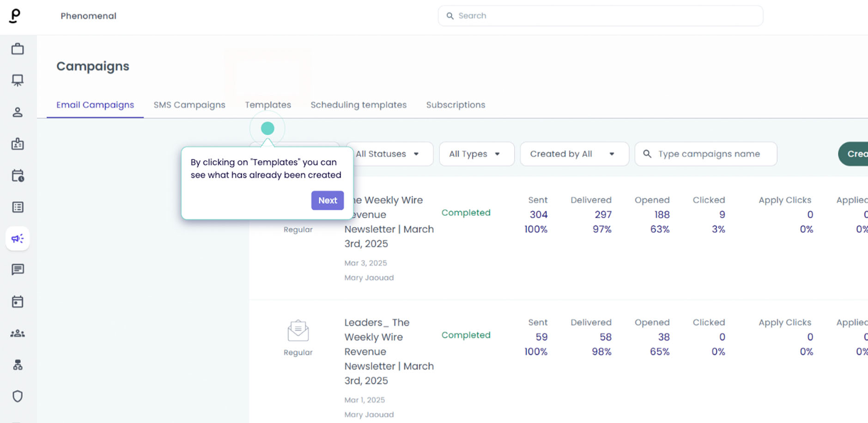Screen dimensions: 868x423
Task: Click the Phenomenal company name
Action: pyautogui.click(x=88, y=16)
